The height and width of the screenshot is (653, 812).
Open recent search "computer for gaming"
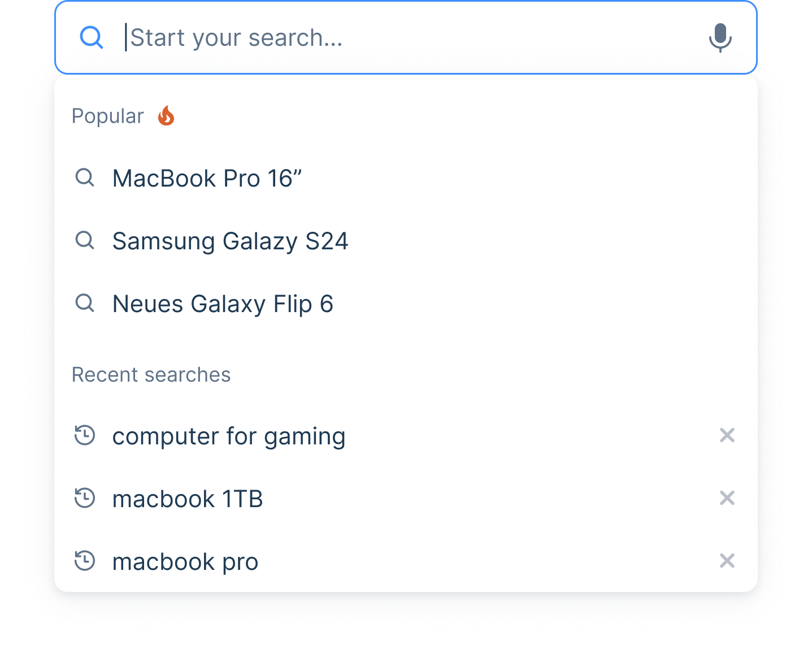[x=229, y=436]
